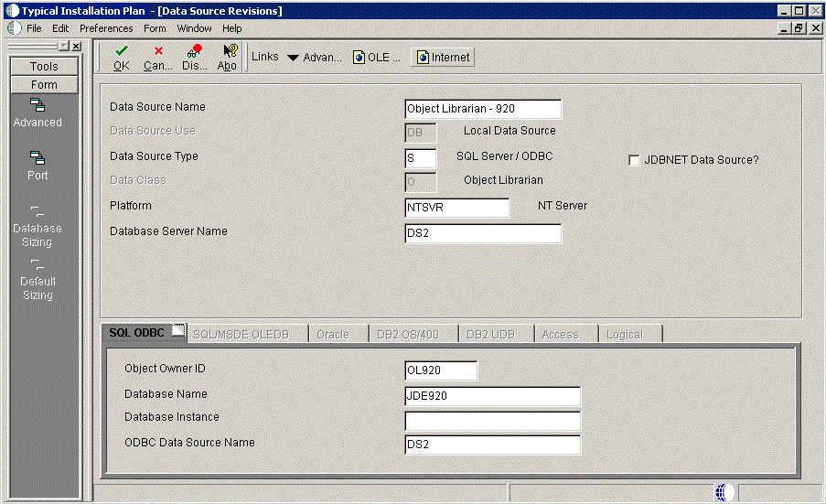Click the disabled Data Class field
Viewport: 826px width, 504px height.
click(x=421, y=182)
